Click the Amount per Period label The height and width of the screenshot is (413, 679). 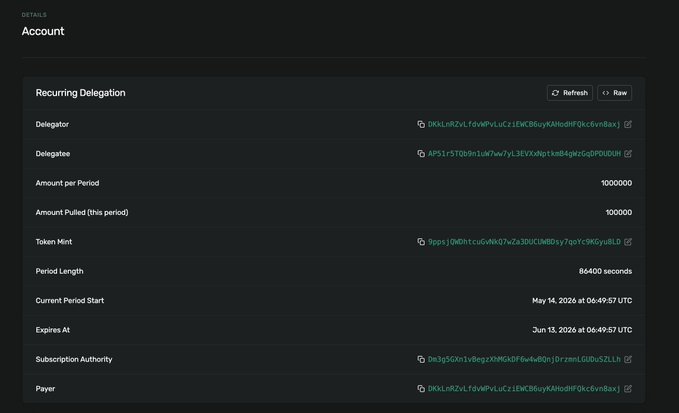coord(67,183)
